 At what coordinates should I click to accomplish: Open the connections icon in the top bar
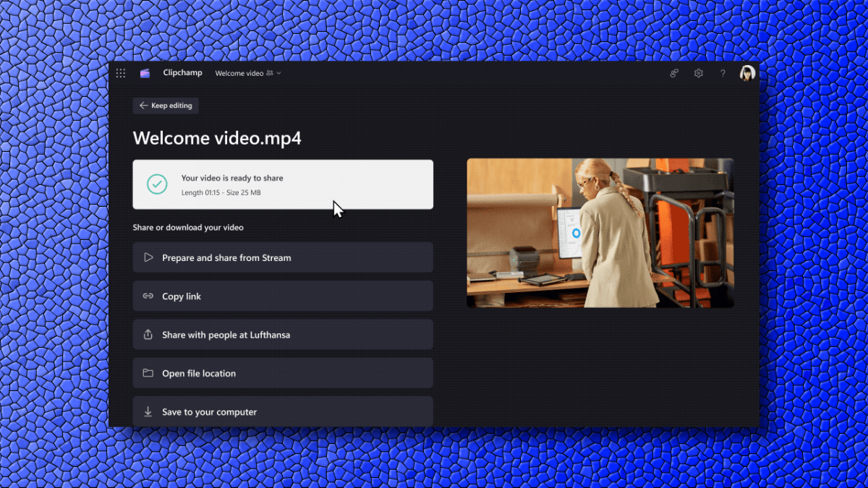tap(674, 73)
